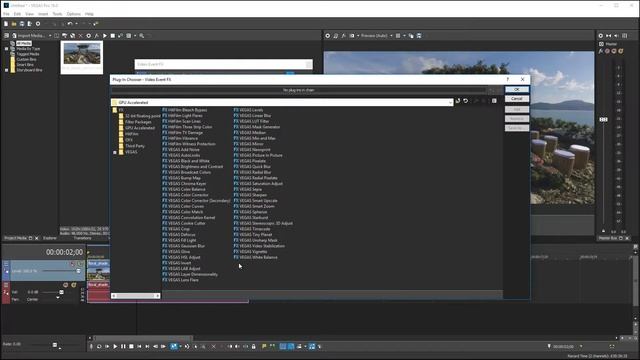Toggle loop playback on transport bar
This screenshot has height=360, width=640.
point(99,347)
